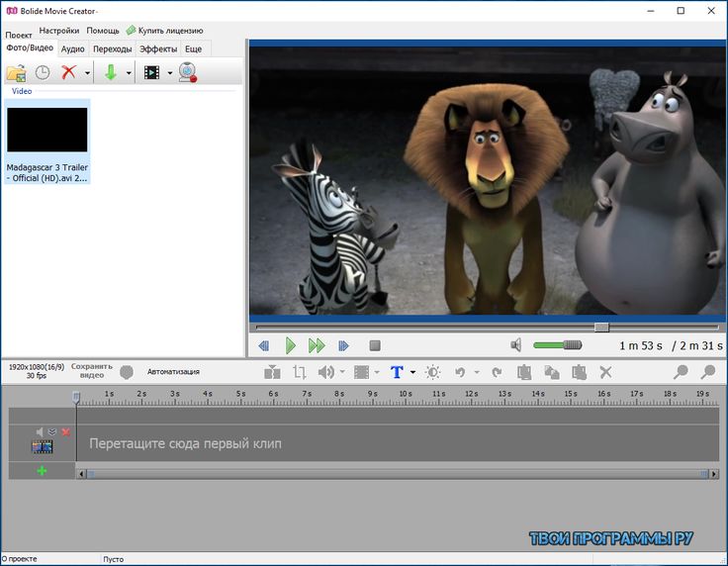The height and width of the screenshot is (566, 728).
Task: Select the crop tool icon
Action: pyautogui.click(x=300, y=372)
